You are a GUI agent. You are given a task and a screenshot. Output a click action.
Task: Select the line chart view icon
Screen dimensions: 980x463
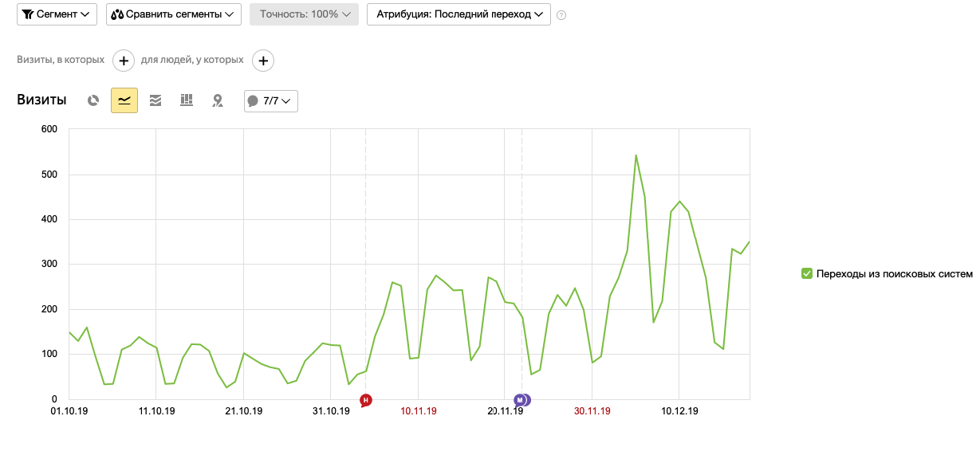[124, 100]
